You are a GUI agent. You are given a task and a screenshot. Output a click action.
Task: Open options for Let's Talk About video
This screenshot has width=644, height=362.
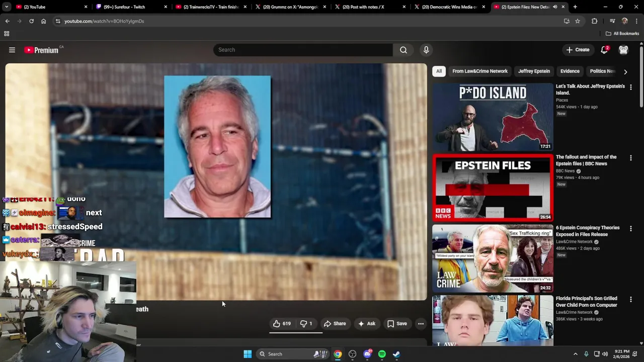point(631,87)
